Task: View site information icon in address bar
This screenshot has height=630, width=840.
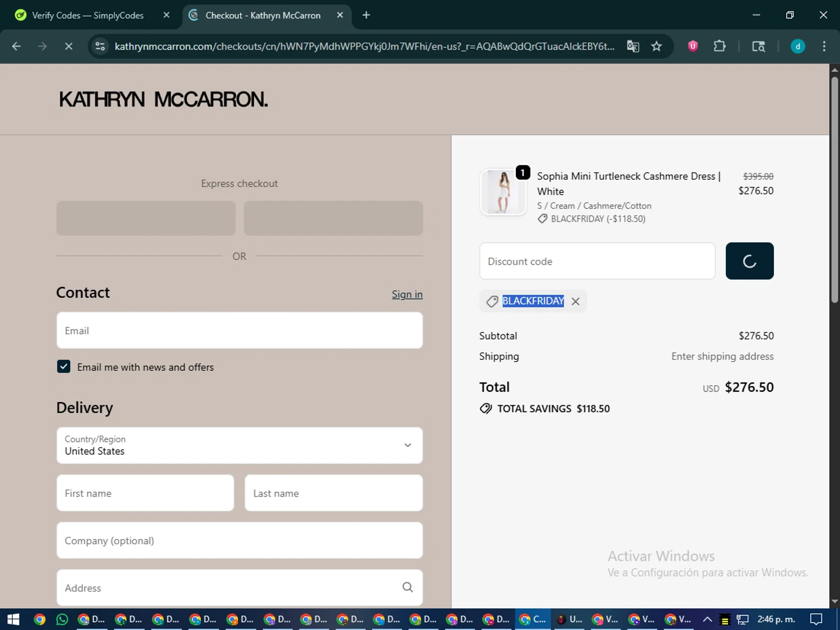Action: pos(100,46)
